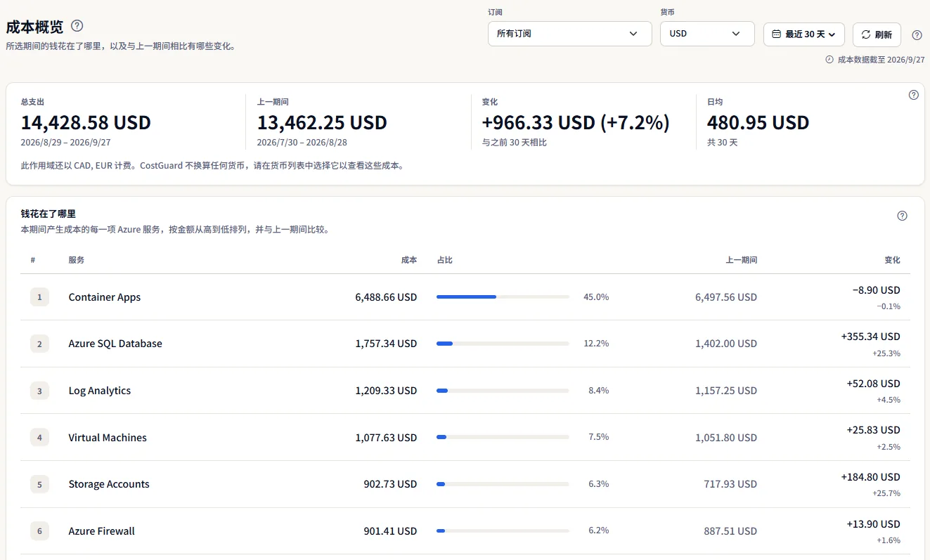Click the +184.80 USD change value

870,477
